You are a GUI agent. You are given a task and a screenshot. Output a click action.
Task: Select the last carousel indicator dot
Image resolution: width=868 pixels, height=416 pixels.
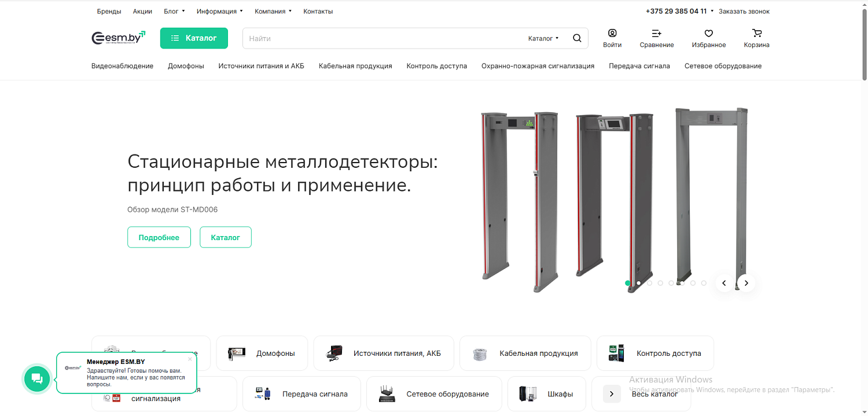coord(704,283)
